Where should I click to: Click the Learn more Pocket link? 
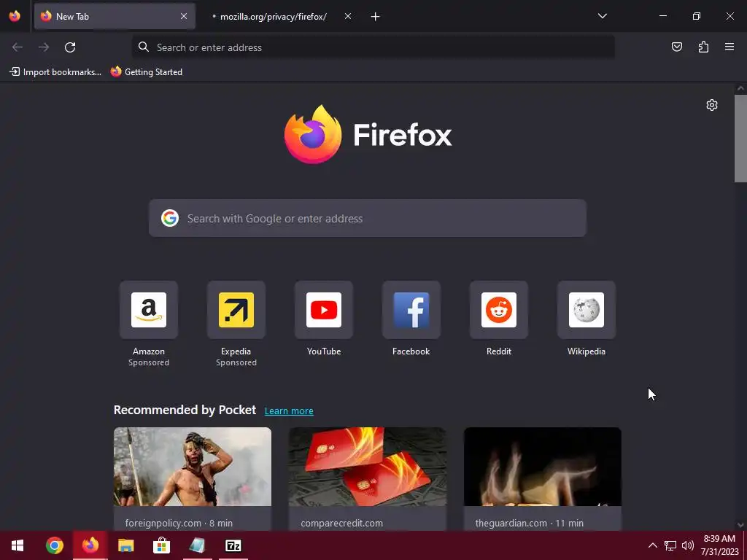point(289,411)
